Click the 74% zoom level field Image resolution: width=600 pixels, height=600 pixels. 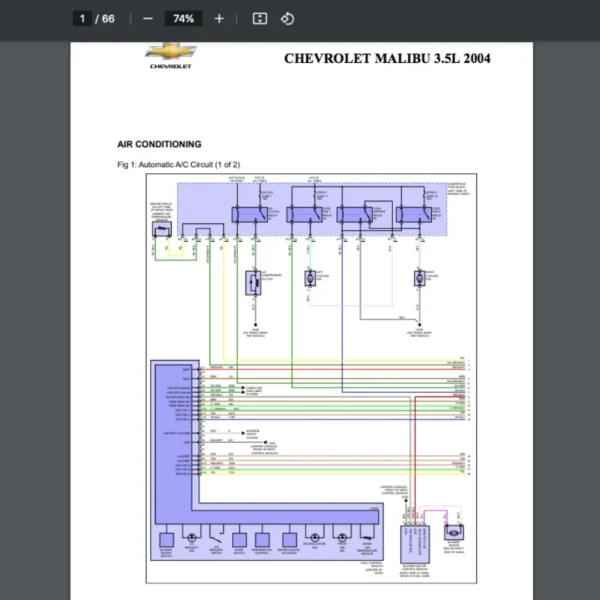(x=184, y=19)
